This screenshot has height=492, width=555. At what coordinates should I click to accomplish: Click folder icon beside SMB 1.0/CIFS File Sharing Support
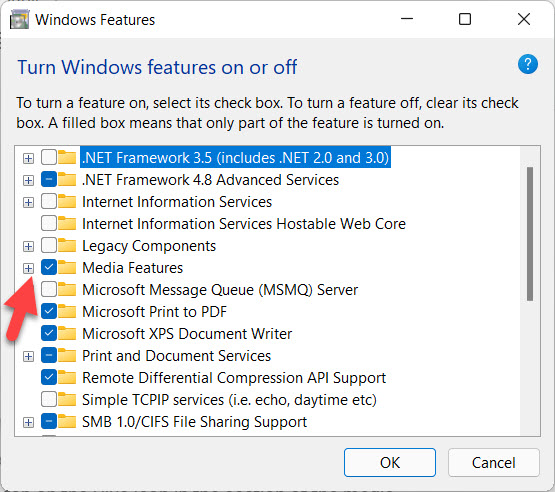(x=67, y=422)
